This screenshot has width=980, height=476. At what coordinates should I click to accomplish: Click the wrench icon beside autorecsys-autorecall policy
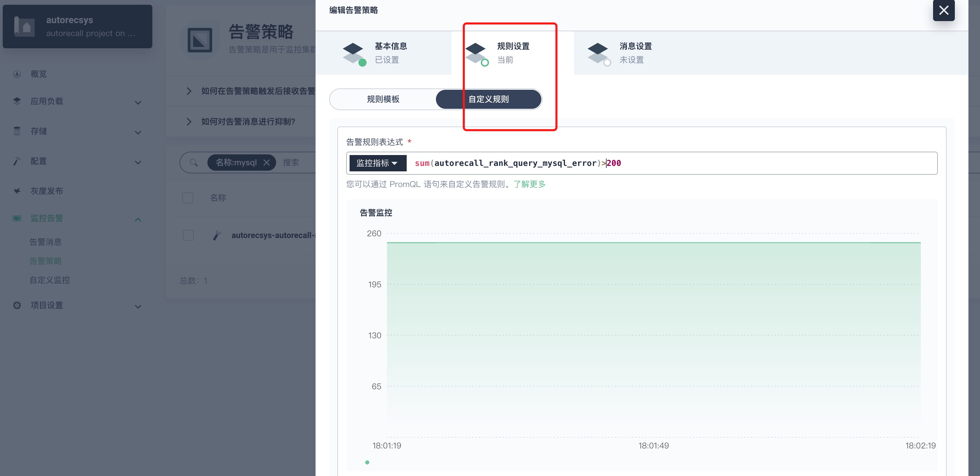click(217, 235)
